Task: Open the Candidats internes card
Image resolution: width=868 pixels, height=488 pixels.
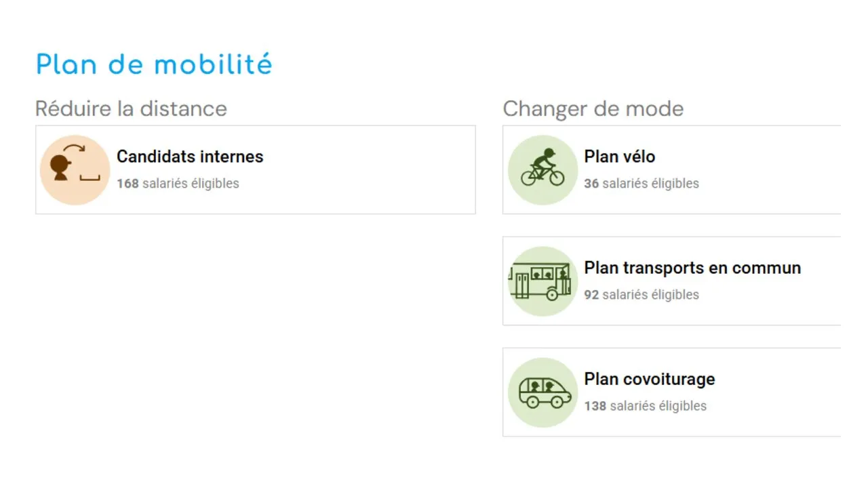Action: 256,169
